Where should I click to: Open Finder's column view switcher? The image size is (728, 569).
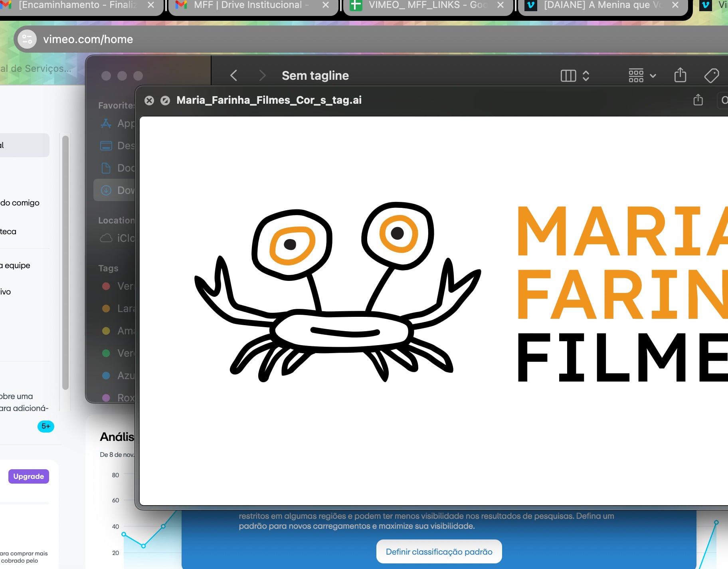[575, 75]
